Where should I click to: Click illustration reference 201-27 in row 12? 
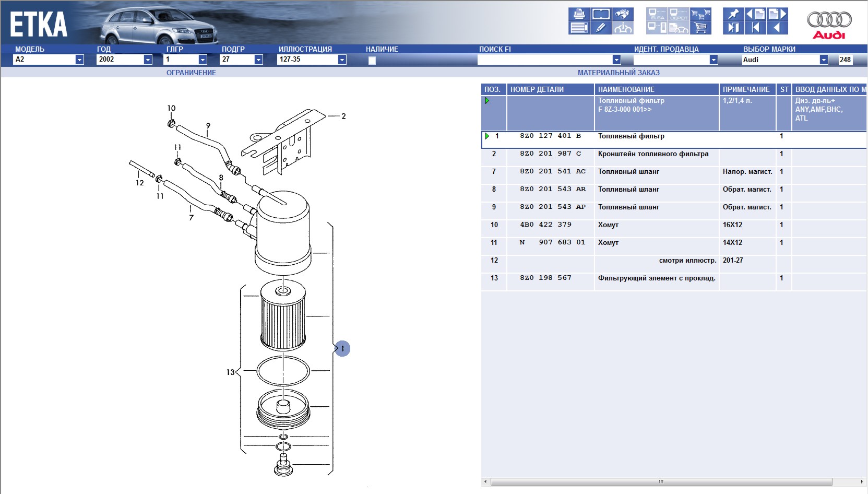(x=733, y=261)
